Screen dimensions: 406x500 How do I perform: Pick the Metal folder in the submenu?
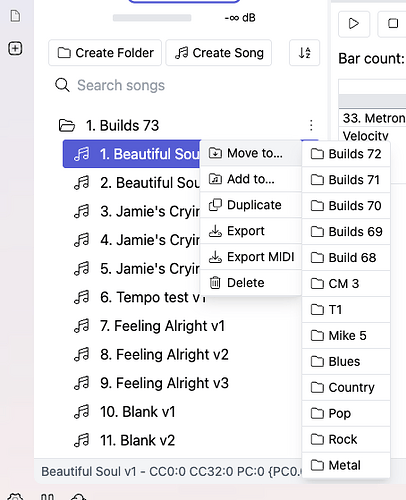click(x=346, y=465)
